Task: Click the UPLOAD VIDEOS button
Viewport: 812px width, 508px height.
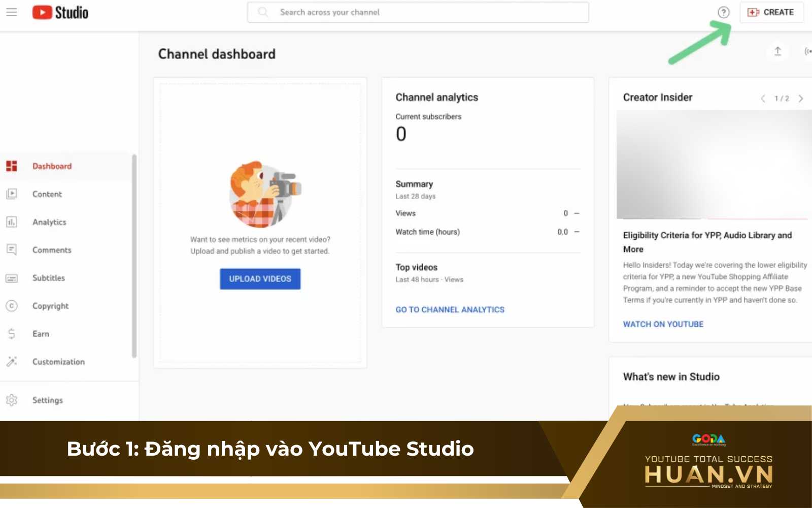Action: [260, 279]
